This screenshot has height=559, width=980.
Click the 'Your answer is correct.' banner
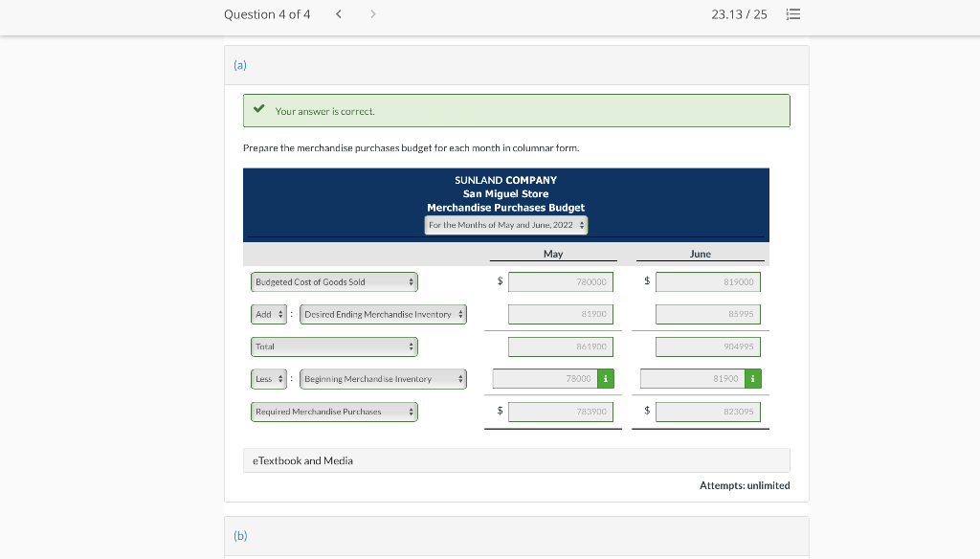(x=516, y=111)
